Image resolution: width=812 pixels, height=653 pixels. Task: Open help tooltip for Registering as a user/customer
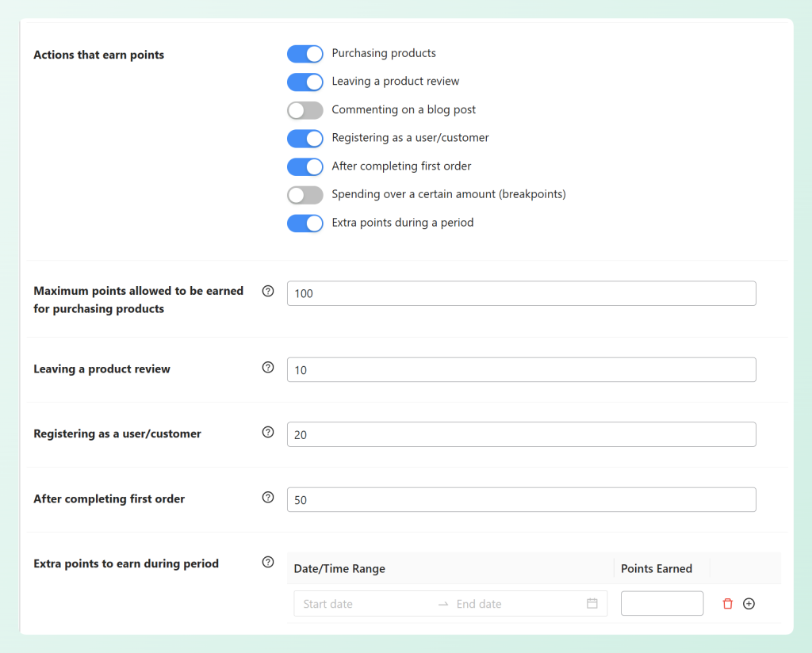[268, 432]
